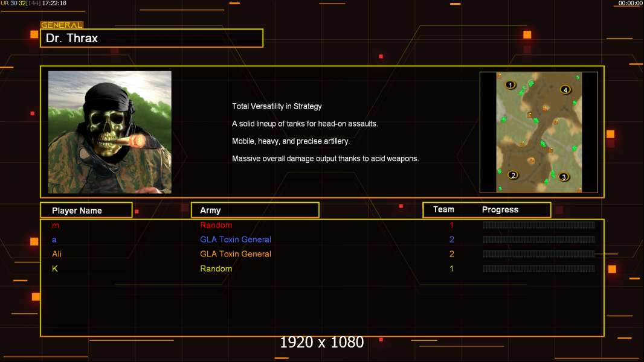
Task: Click the 00:00:00 timer at top right
Action: click(631, 3)
